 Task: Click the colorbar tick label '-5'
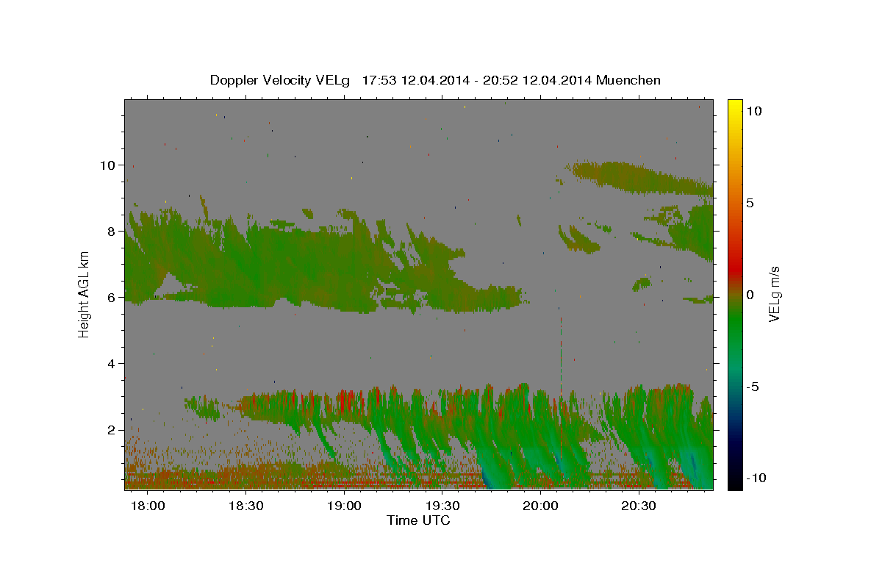coord(753,387)
